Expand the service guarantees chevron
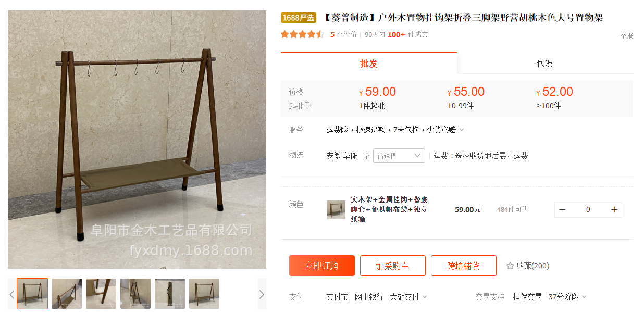The image size is (644, 326). pyautogui.click(x=462, y=130)
